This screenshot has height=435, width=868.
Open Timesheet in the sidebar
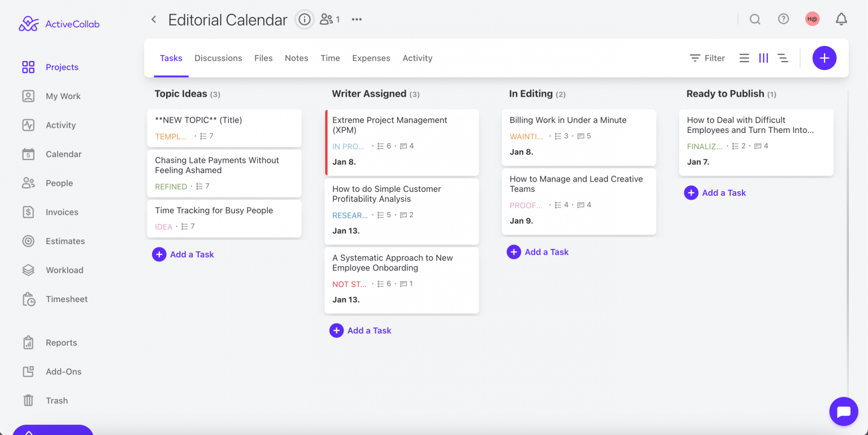tap(66, 299)
